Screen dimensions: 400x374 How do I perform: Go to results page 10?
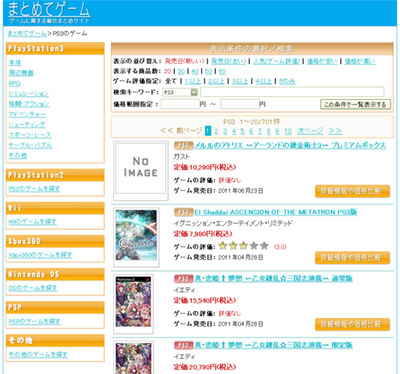click(288, 131)
